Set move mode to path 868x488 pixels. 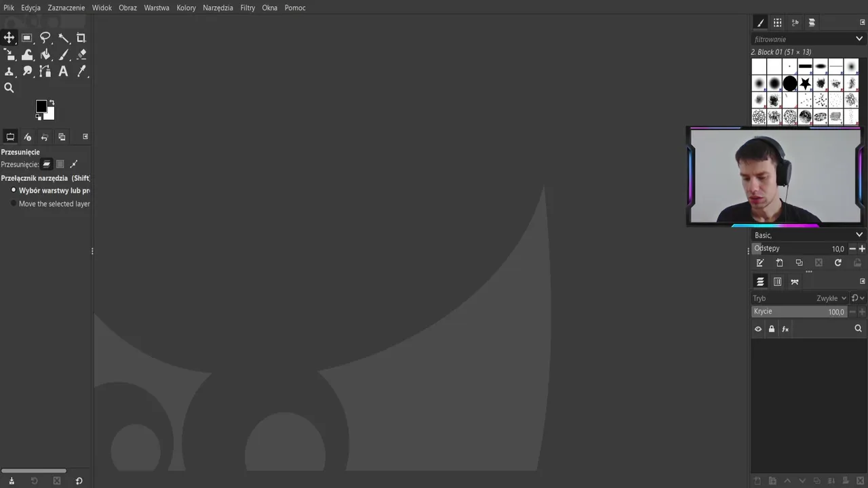pos(73,164)
